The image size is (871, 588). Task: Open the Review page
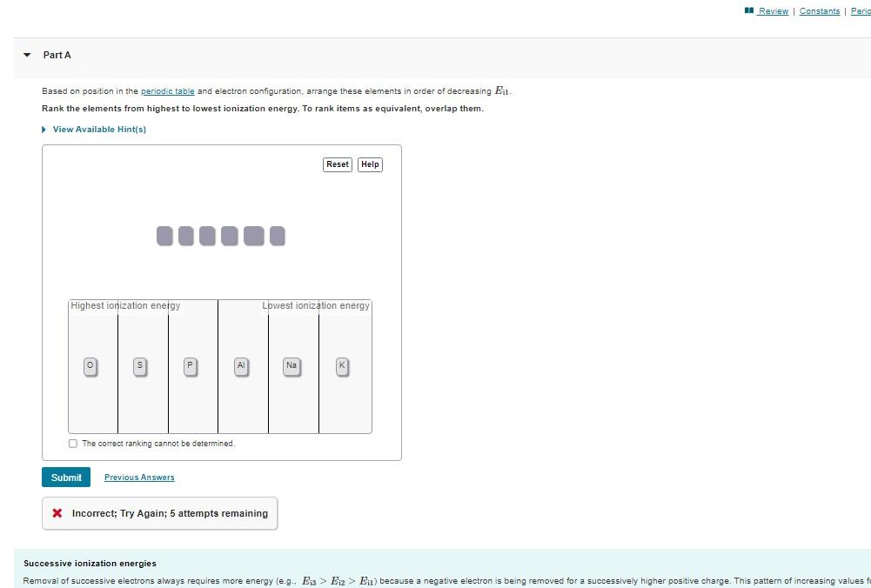point(771,10)
